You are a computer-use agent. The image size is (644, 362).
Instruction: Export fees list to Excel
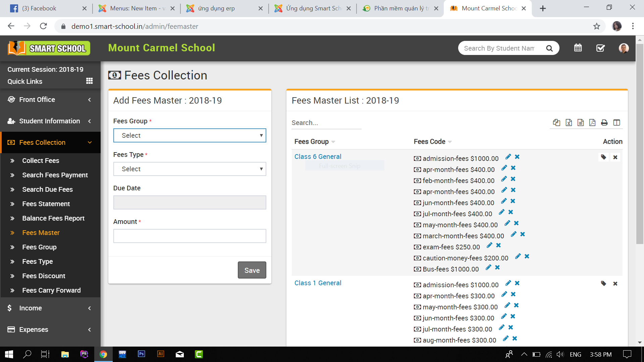click(x=569, y=123)
